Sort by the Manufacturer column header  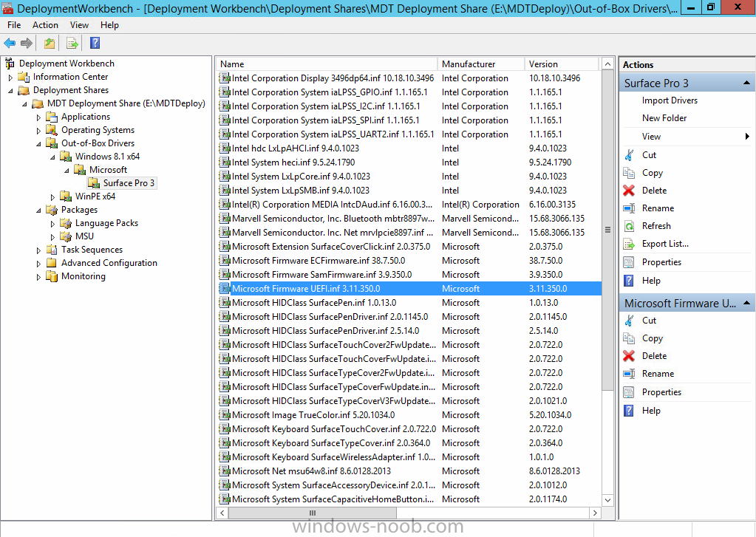click(480, 64)
